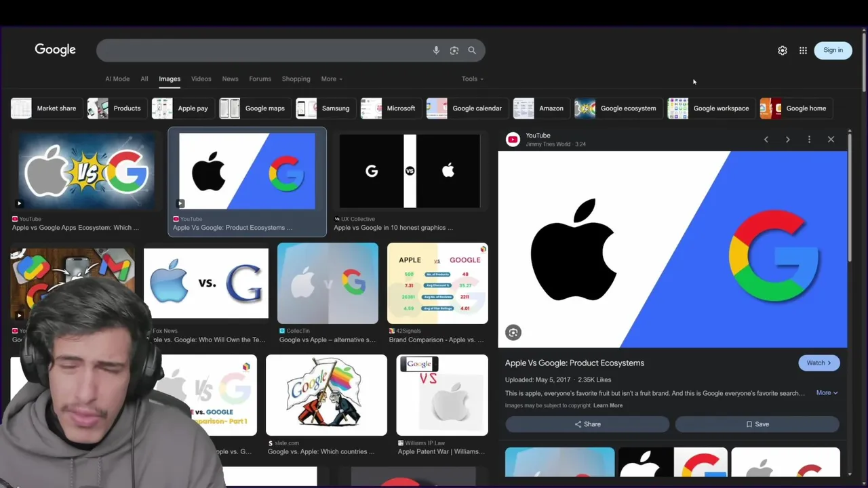This screenshot has width=868, height=488.
Task: Open quick settings gear icon
Action: (x=783, y=50)
